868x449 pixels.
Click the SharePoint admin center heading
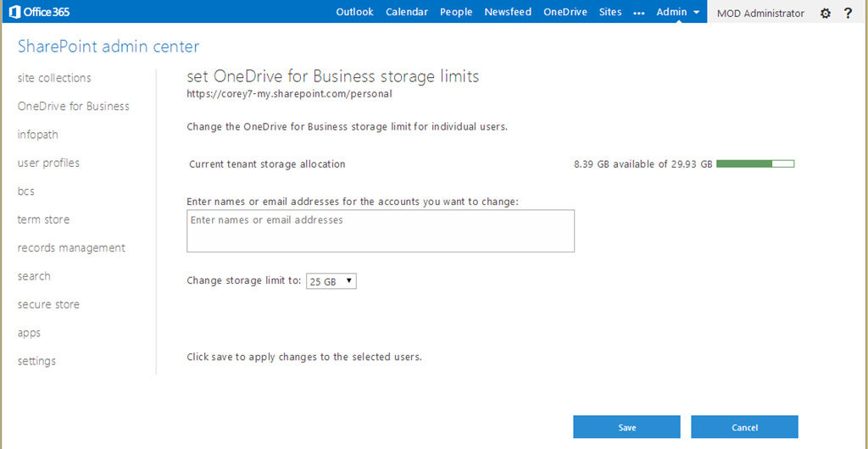(108, 47)
